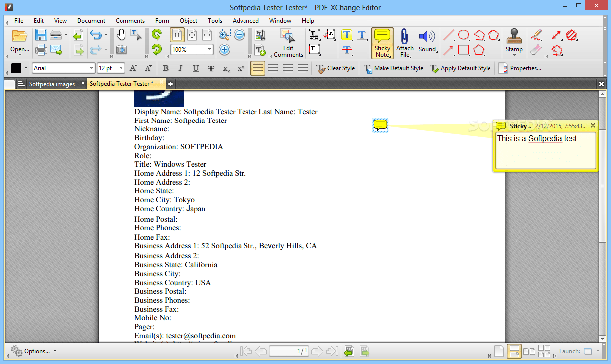The height and width of the screenshot is (364, 611).
Task: Select the Attach File comment tool
Action: [404, 42]
